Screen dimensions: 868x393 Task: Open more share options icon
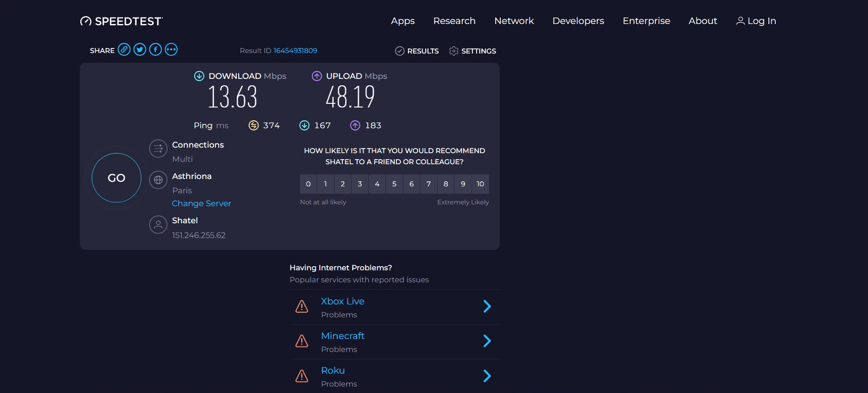[x=171, y=49]
